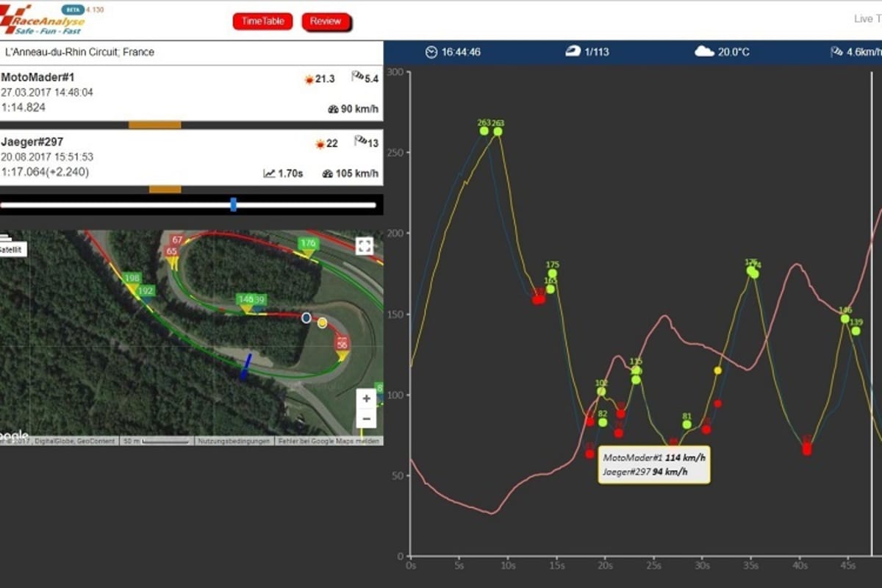This screenshot has height=588, width=882.
Task: Open the Nutzungsbedingungen link on map
Action: tap(234, 441)
